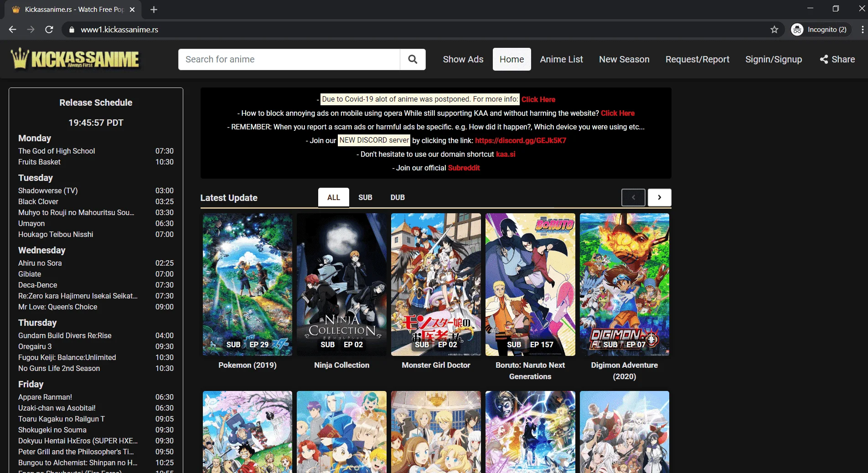Open Gibiate in the schedule
The width and height of the screenshot is (868, 473).
pos(30,274)
